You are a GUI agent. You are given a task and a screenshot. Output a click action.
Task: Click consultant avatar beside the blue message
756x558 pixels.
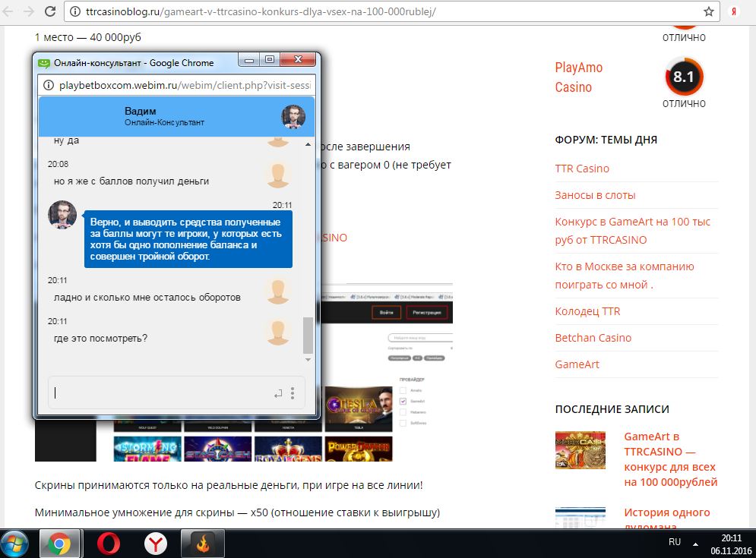(x=62, y=215)
